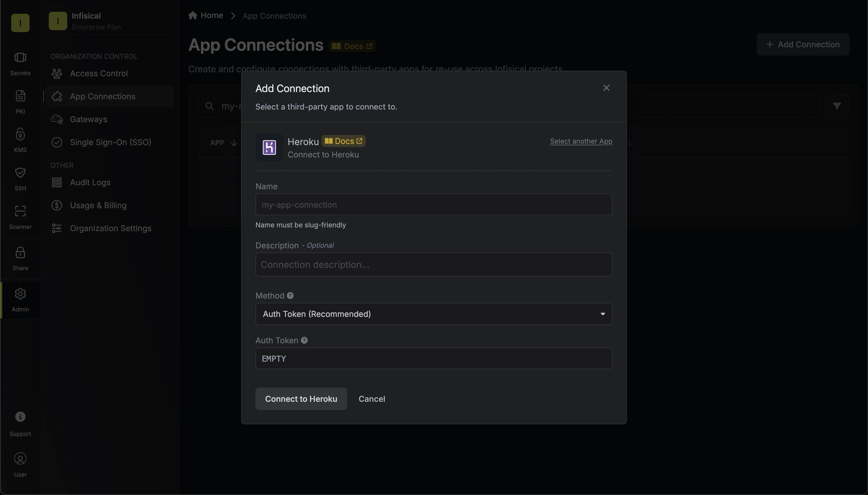This screenshot has width=868, height=495.
Task: Open the Docs link beside page title
Action: pyautogui.click(x=352, y=46)
